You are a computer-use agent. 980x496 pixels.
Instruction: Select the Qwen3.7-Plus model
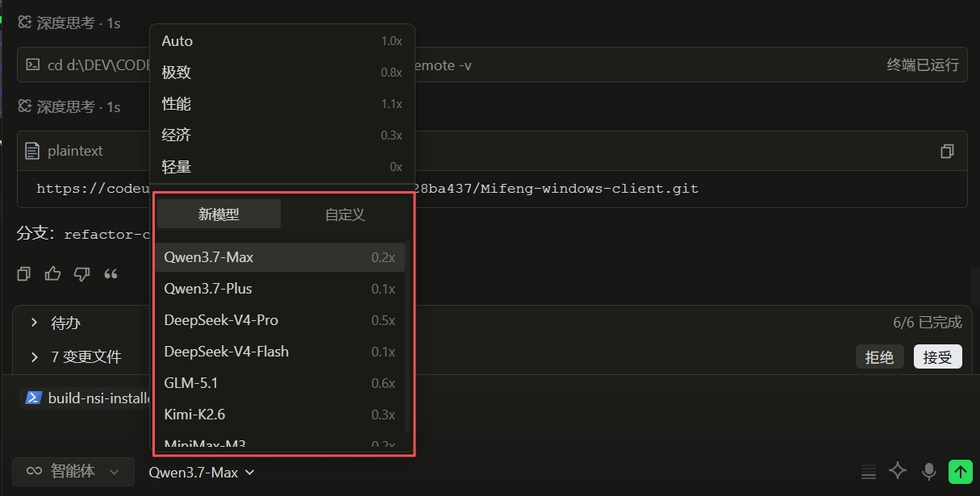tap(280, 289)
